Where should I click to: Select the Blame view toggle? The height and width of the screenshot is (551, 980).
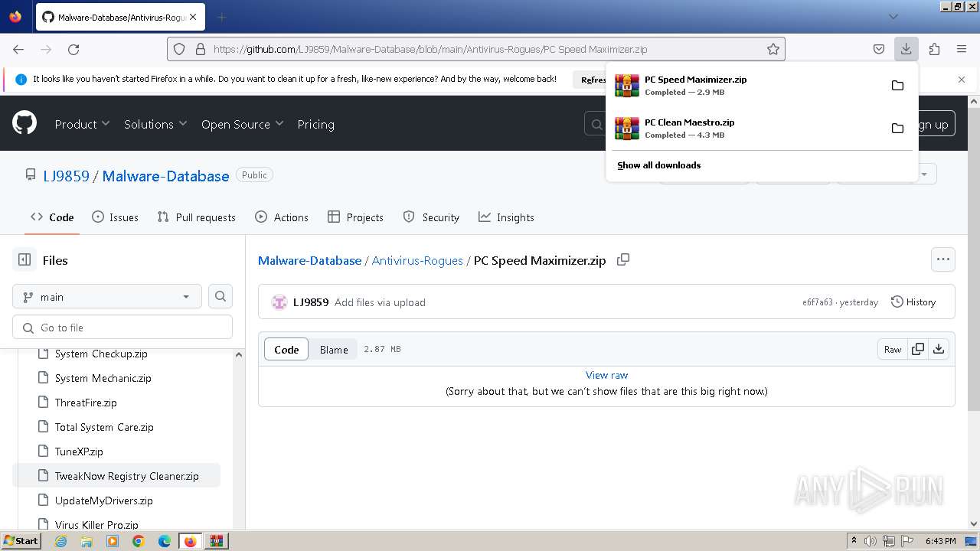tap(334, 349)
